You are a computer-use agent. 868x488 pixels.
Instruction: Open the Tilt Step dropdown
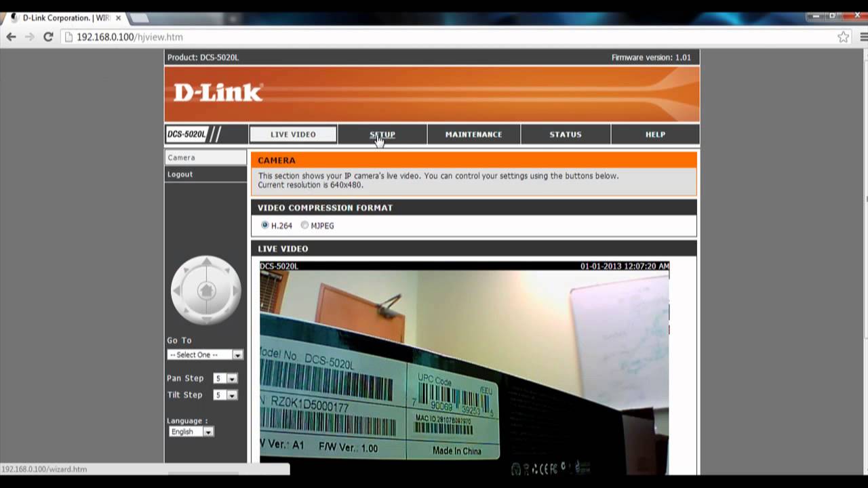[225, 394]
